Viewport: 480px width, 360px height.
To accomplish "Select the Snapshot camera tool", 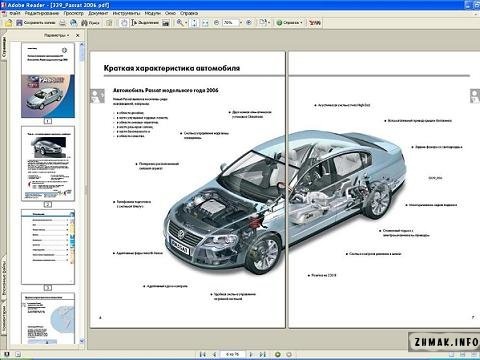I will point(166,23).
